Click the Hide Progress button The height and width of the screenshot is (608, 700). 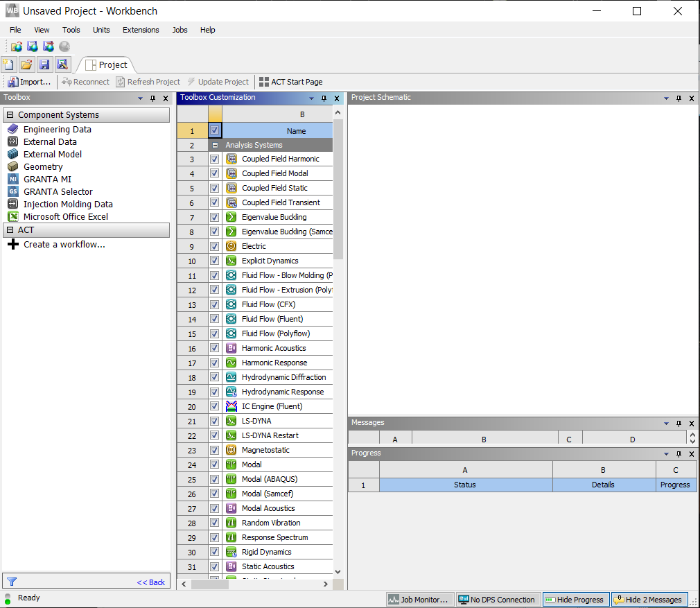[x=574, y=600]
